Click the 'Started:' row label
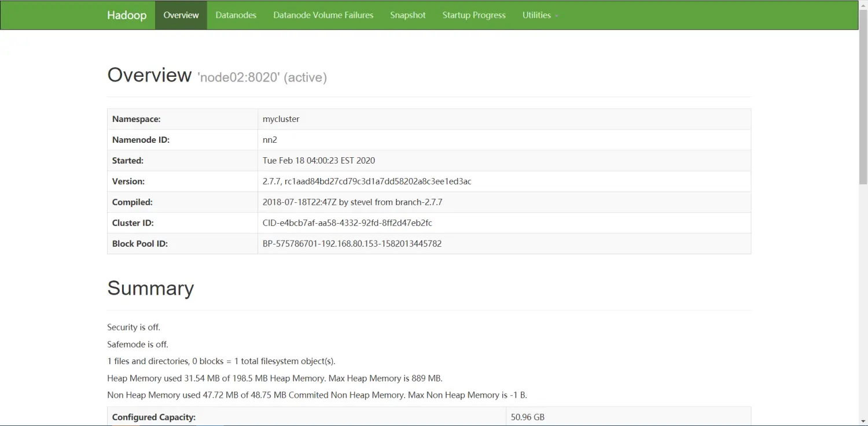 point(128,161)
